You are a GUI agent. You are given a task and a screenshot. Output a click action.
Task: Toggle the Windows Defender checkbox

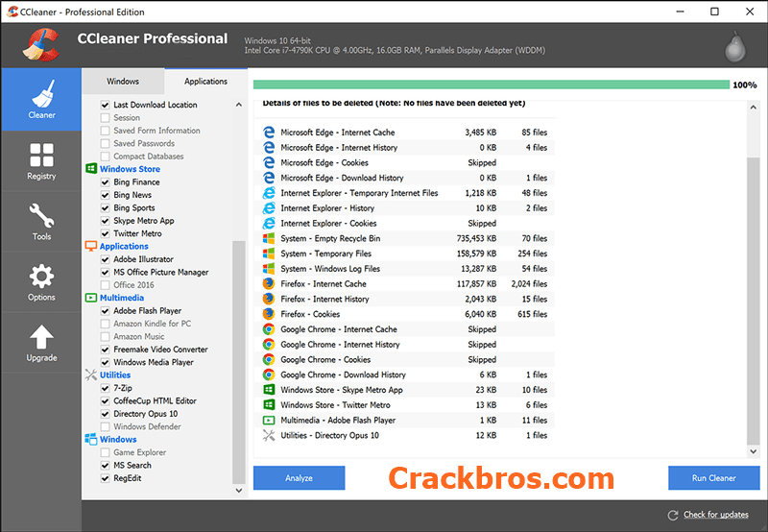pos(105,426)
